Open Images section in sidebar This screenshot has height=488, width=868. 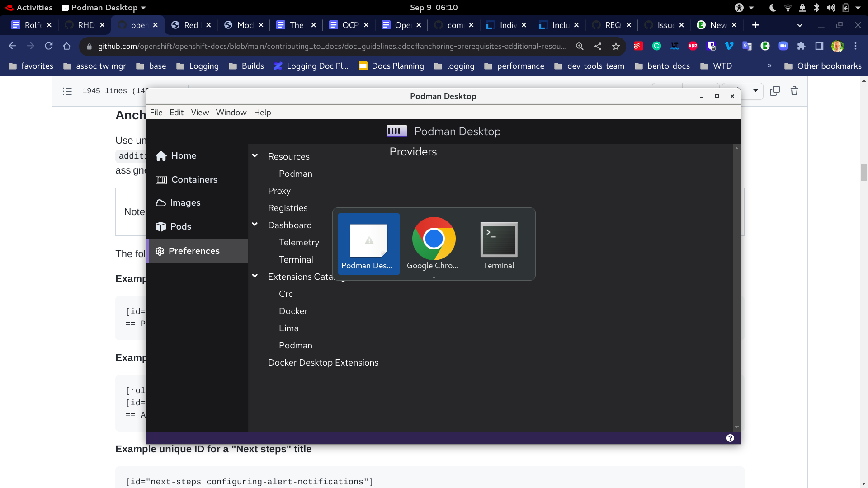click(x=178, y=203)
